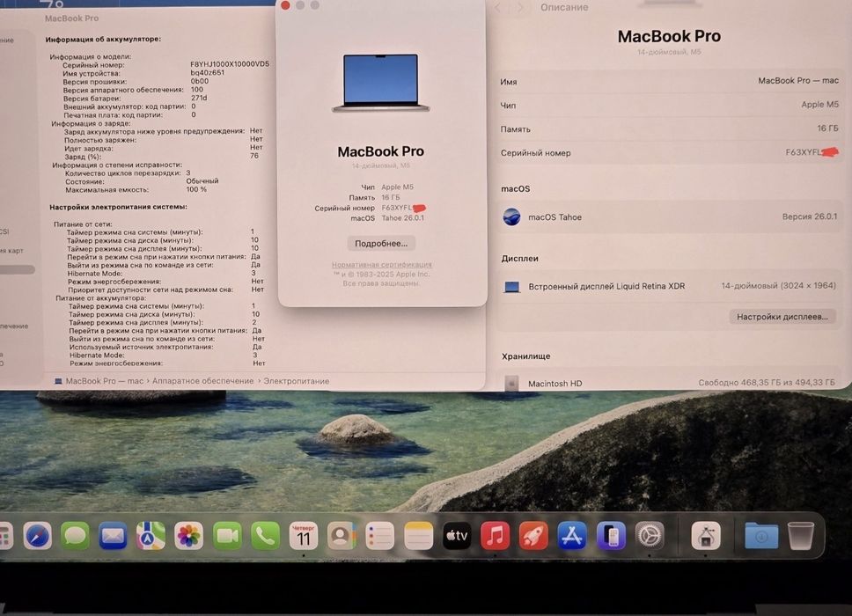Image resolution: width=852 pixels, height=616 pixels.
Task: Click the Macintosh HD disk icon
Action: pos(511,384)
